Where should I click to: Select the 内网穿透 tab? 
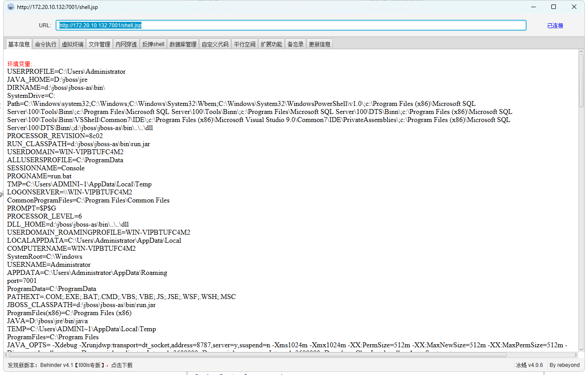click(x=126, y=44)
